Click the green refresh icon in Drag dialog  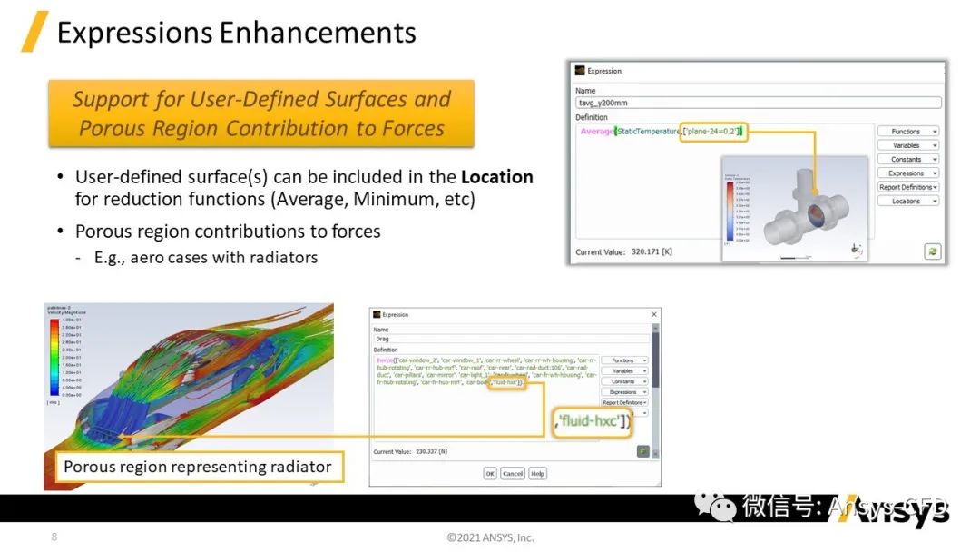[x=642, y=450]
